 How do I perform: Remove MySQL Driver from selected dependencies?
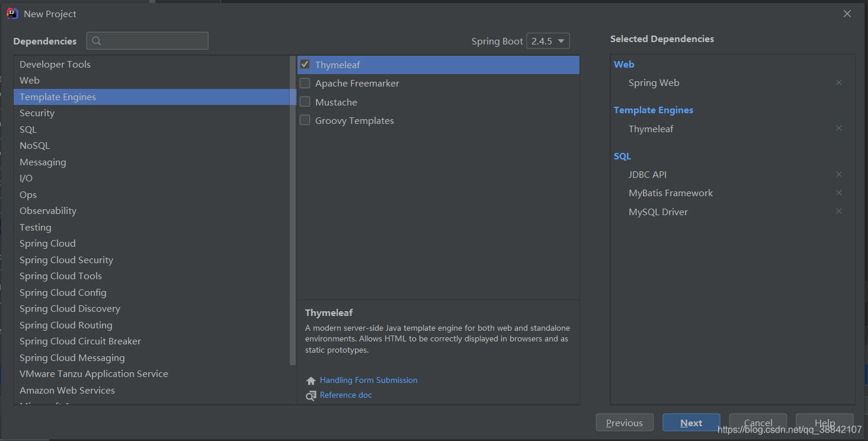pyautogui.click(x=839, y=211)
